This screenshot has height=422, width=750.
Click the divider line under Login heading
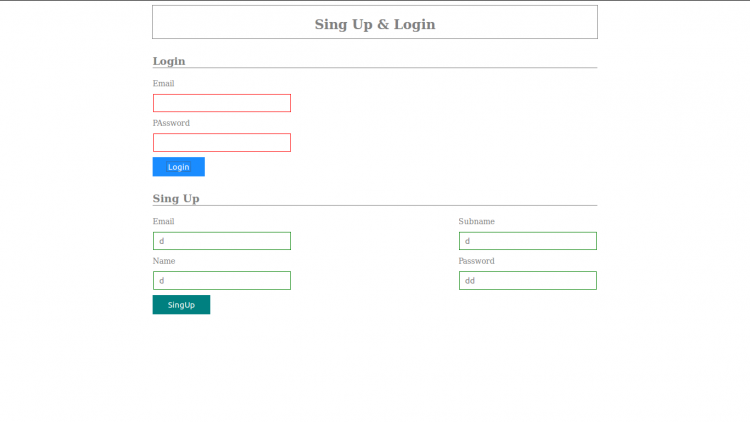pos(400,68)
